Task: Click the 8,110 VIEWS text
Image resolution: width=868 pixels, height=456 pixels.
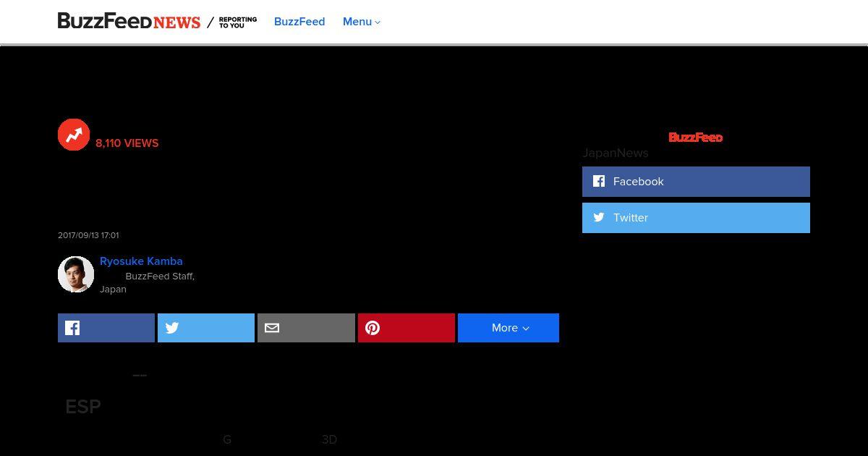Action: pyautogui.click(x=127, y=143)
